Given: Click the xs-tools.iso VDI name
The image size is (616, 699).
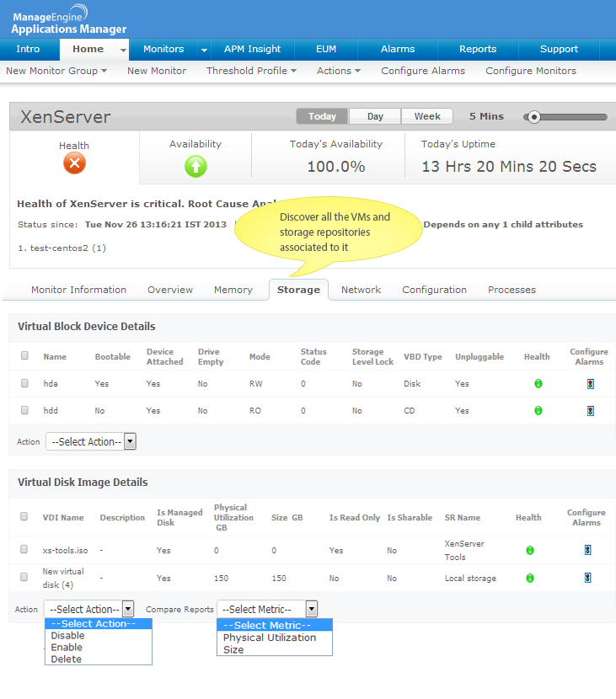Looking at the screenshot, I should [65, 551].
